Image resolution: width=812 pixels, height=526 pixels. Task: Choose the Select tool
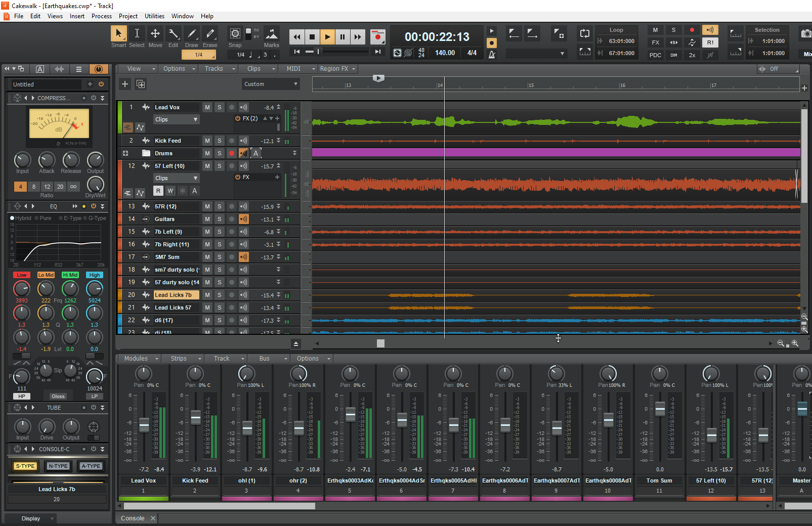(x=137, y=33)
